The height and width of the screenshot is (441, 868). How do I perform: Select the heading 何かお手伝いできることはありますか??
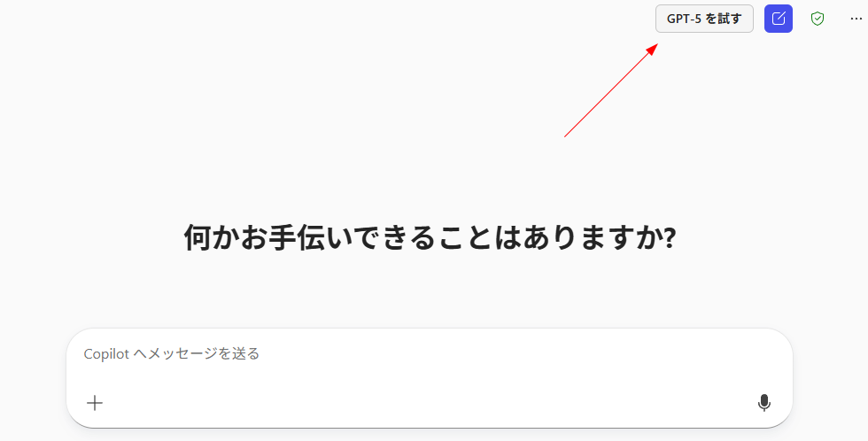tap(430, 237)
